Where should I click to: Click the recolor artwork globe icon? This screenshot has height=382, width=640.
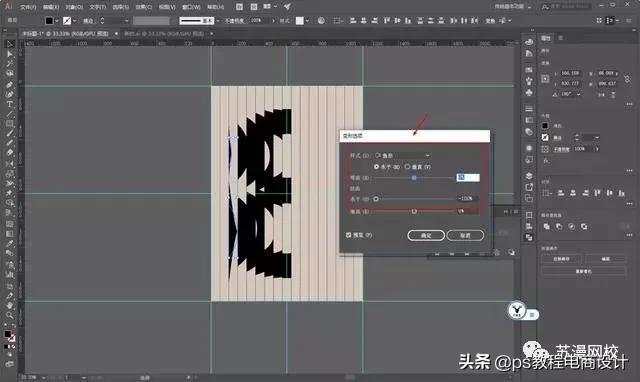click(x=321, y=20)
